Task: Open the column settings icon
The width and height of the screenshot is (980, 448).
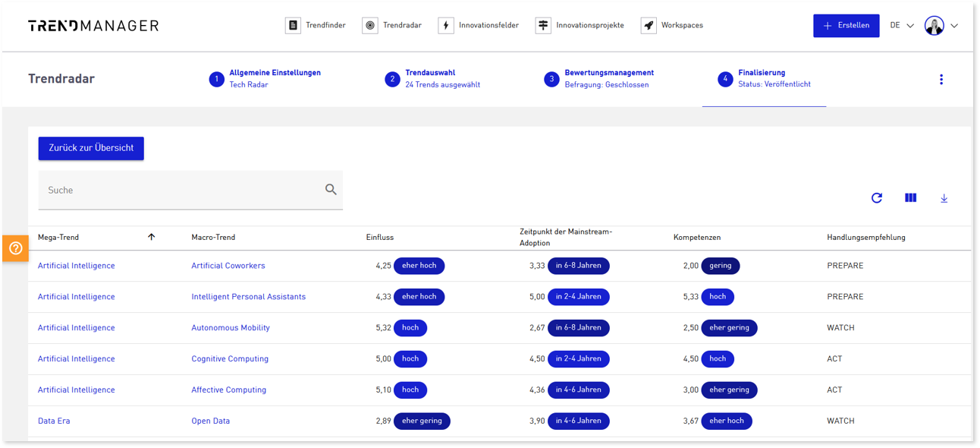Action: (x=911, y=197)
